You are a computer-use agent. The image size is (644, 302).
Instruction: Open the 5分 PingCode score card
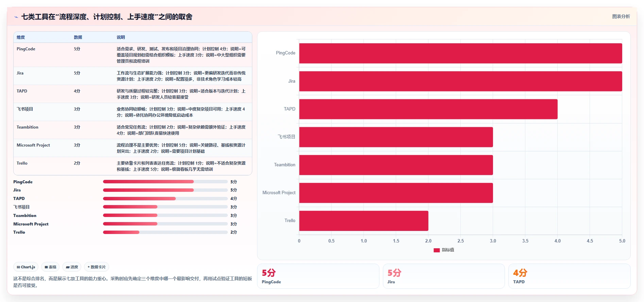[318, 276]
